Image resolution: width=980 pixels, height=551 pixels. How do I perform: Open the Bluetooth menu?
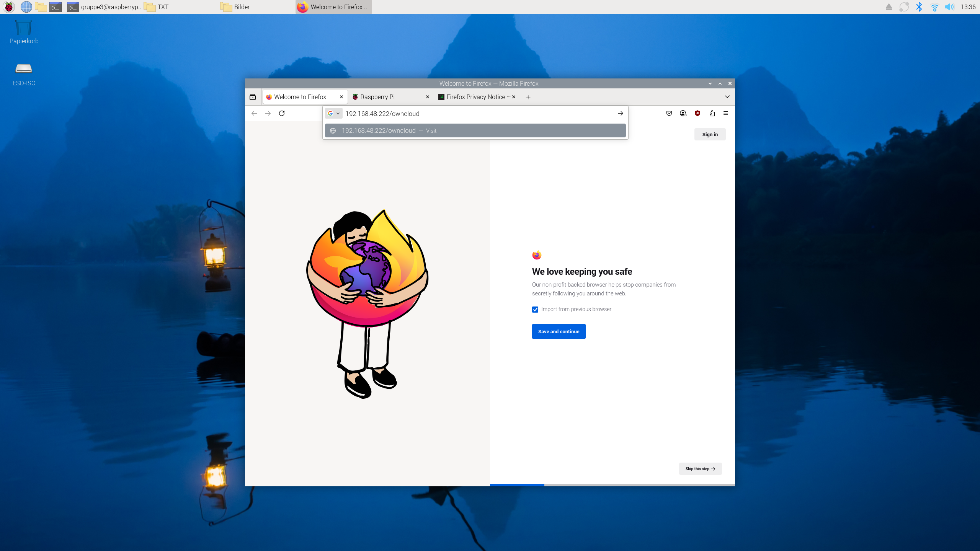coord(919,7)
